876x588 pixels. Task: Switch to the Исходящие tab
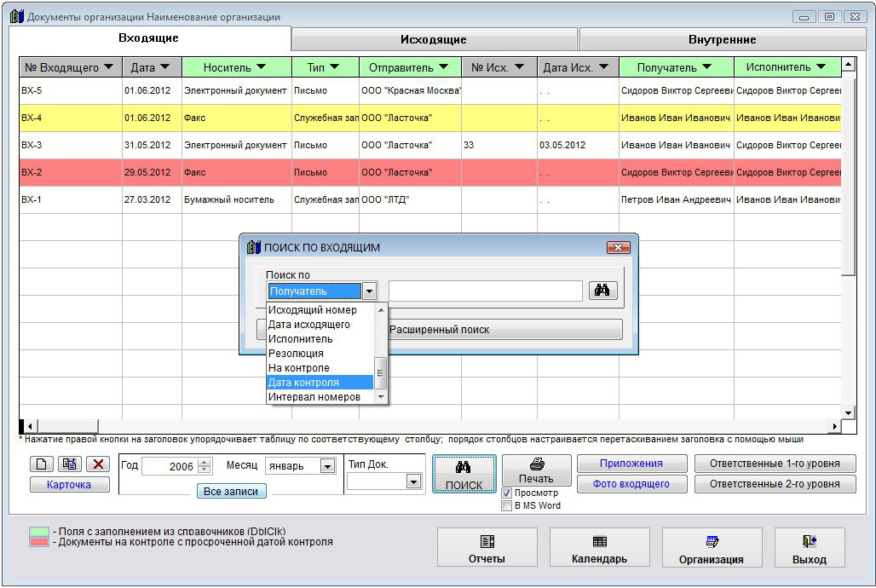(x=434, y=39)
